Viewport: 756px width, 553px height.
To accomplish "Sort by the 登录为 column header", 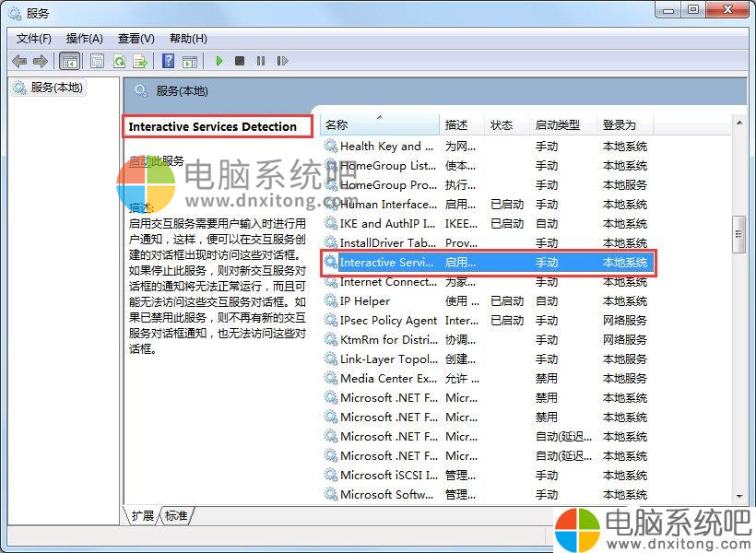I will 625,124.
